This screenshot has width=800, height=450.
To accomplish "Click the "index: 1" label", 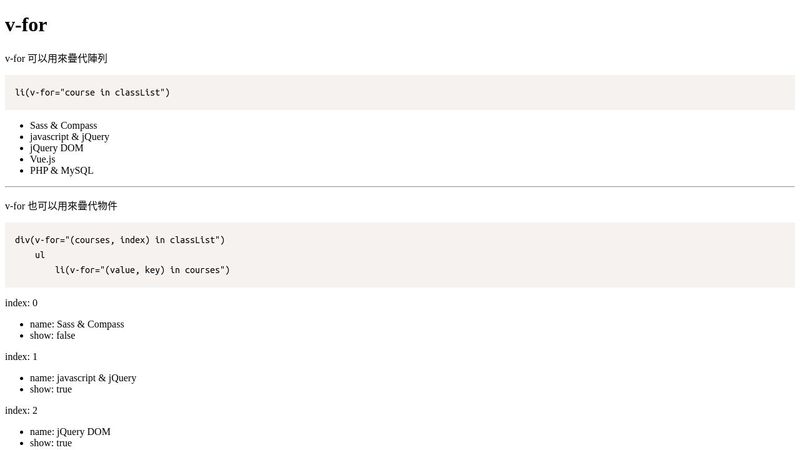I will (21, 357).
